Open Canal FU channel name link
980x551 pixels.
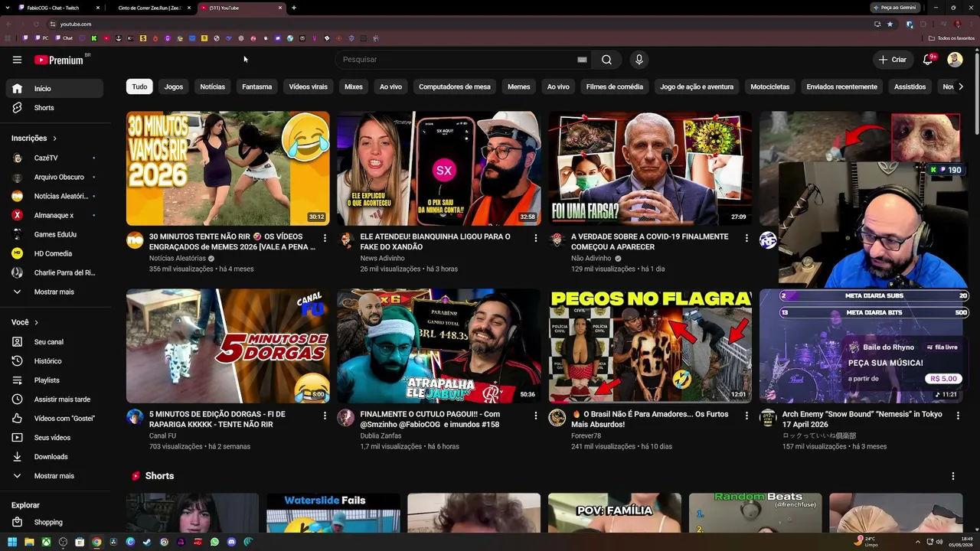[x=162, y=436]
